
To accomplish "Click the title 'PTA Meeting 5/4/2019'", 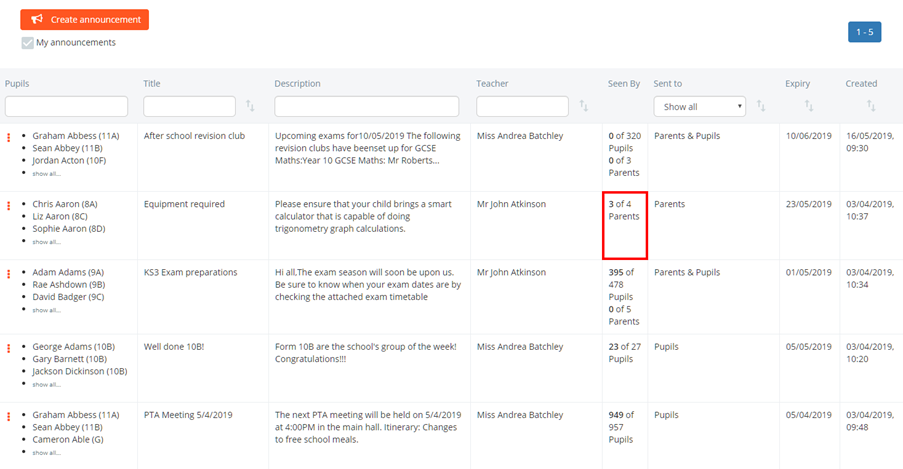I will click(188, 415).
